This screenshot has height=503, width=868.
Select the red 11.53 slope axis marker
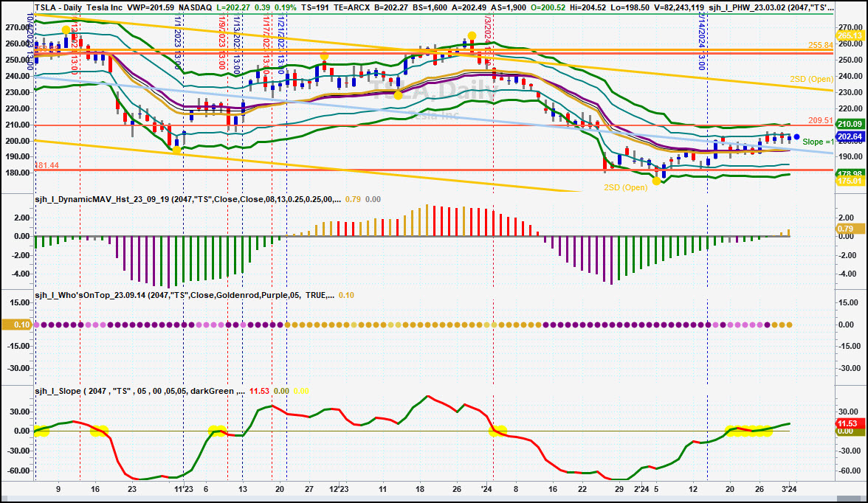(x=850, y=423)
